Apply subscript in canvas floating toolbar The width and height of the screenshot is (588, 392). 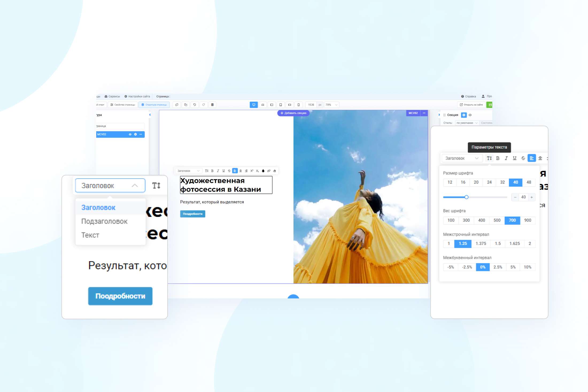point(257,171)
